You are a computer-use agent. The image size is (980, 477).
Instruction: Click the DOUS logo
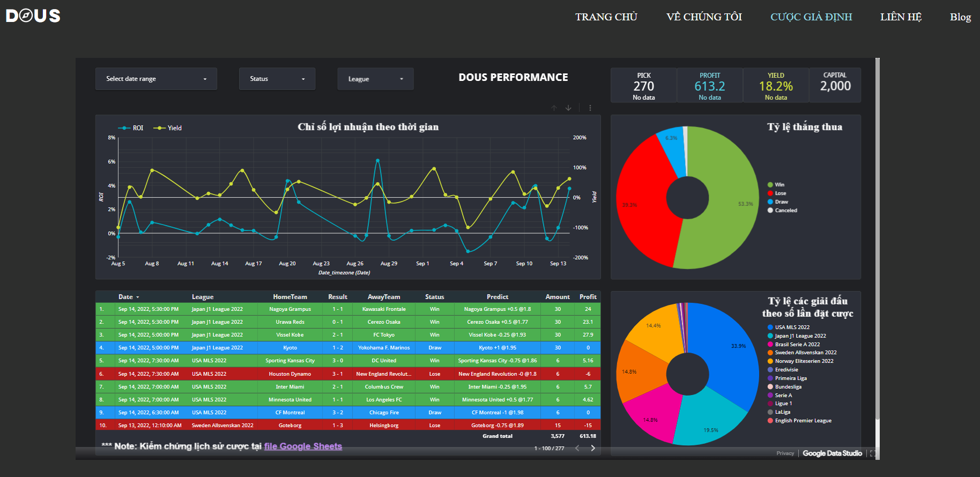(33, 16)
